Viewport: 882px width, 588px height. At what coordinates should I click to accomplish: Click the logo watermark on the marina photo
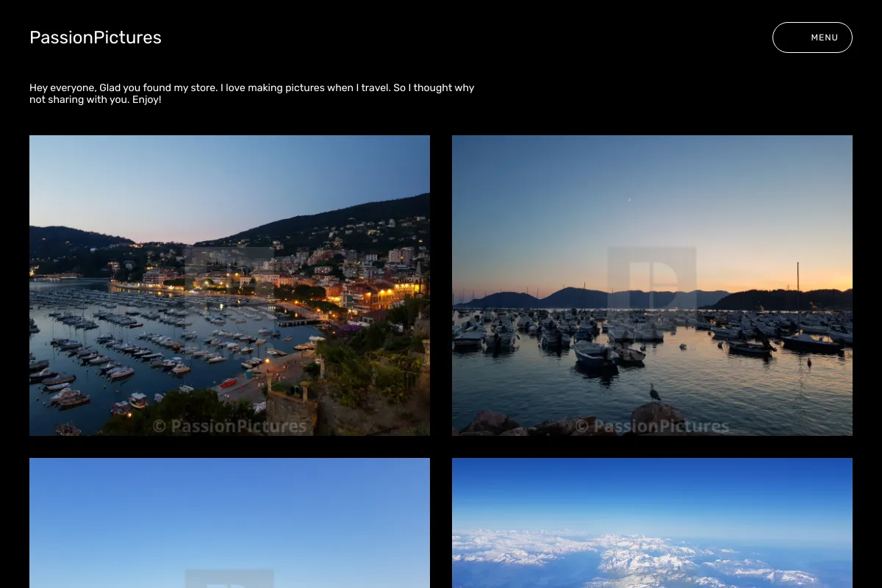[x=229, y=272]
